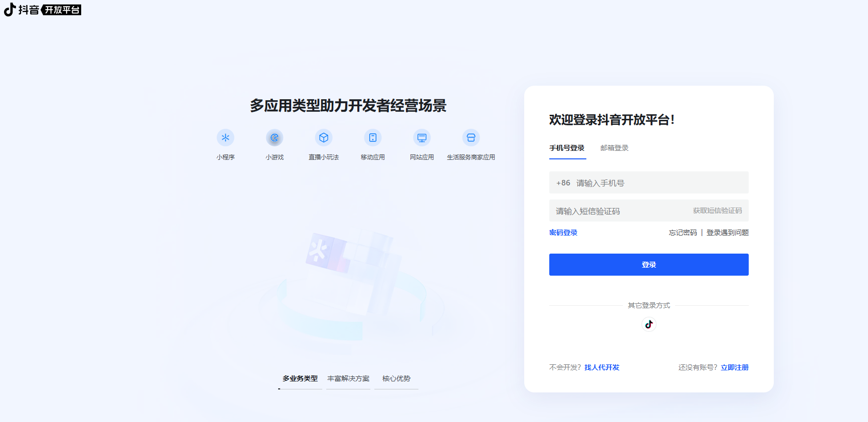Open the 忘记密码 link

[683, 233]
